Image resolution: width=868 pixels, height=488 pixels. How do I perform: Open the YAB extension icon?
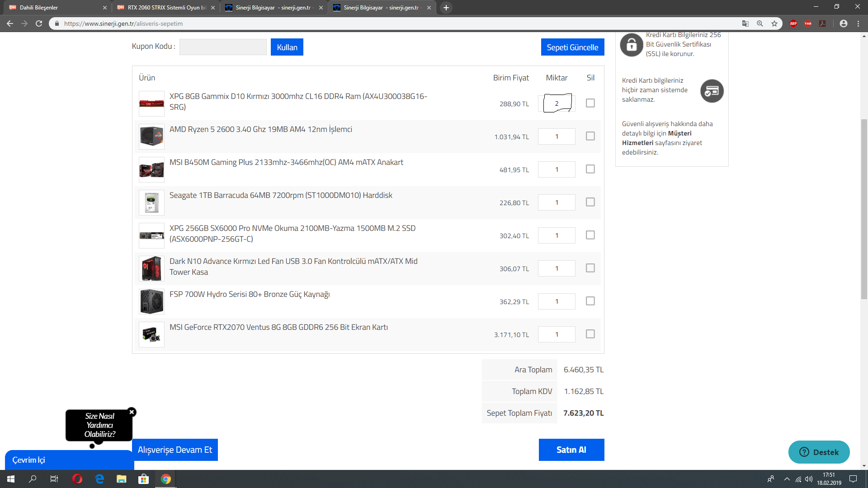(x=808, y=23)
